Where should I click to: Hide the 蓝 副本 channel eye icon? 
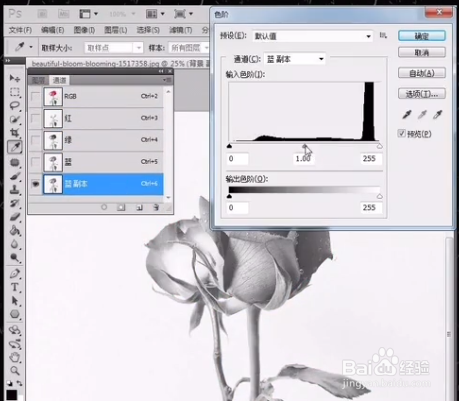pyautogui.click(x=36, y=184)
